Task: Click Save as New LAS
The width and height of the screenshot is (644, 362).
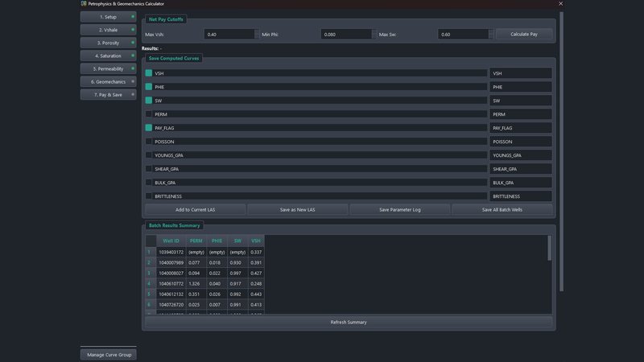Action: click(x=297, y=210)
